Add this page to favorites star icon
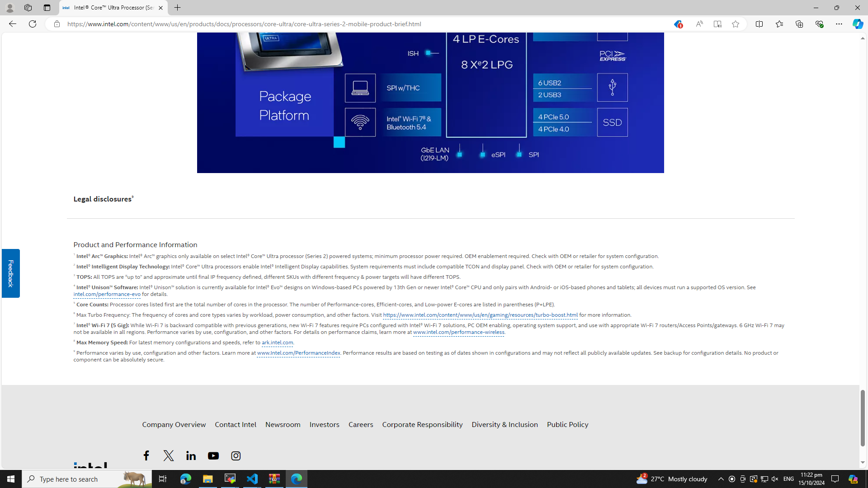 (736, 24)
